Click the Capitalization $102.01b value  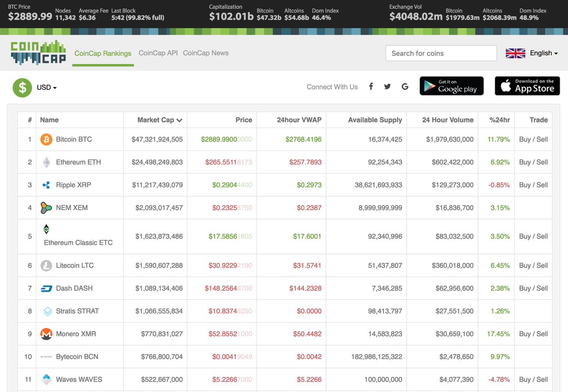tap(231, 17)
